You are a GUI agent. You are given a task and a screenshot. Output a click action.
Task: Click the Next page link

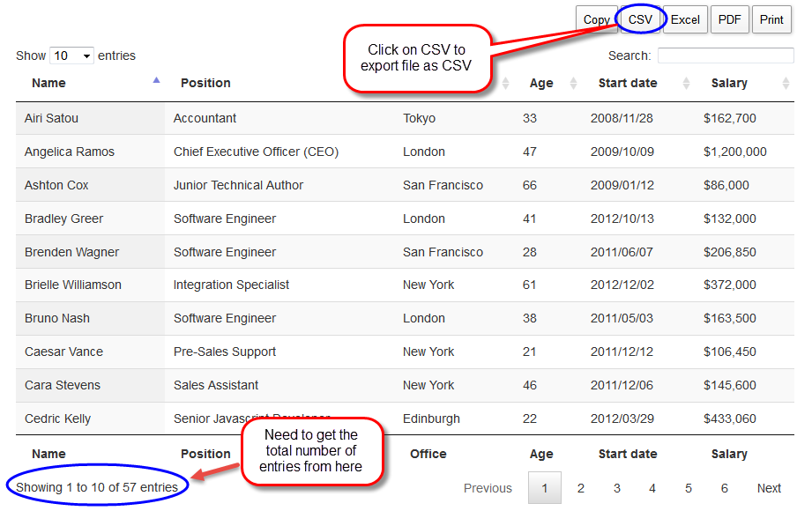769,488
